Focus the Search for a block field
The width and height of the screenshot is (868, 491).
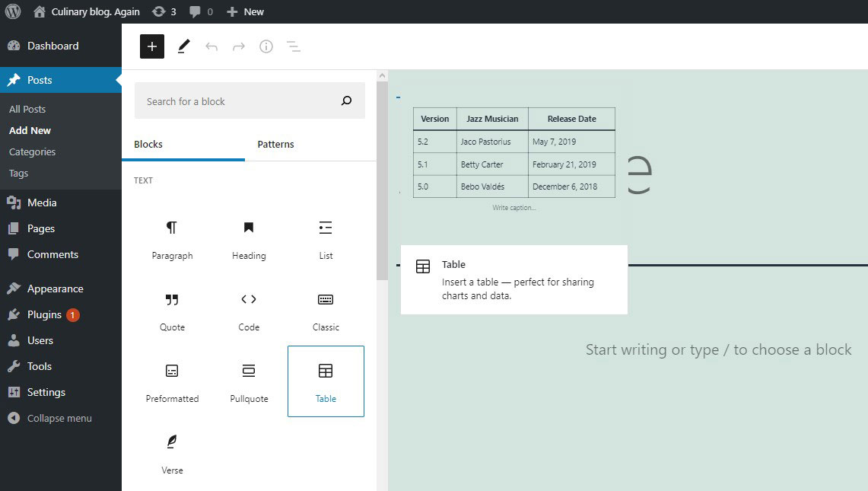pyautogui.click(x=250, y=100)
